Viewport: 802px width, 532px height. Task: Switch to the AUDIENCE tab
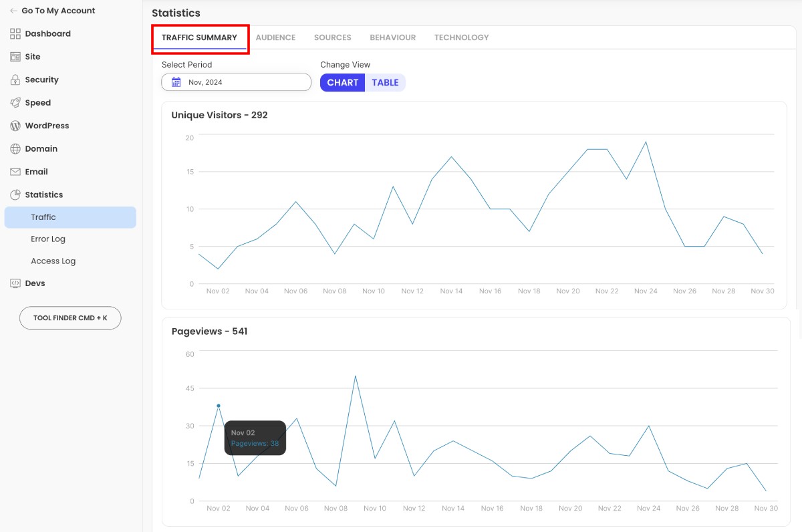point(275,37)
